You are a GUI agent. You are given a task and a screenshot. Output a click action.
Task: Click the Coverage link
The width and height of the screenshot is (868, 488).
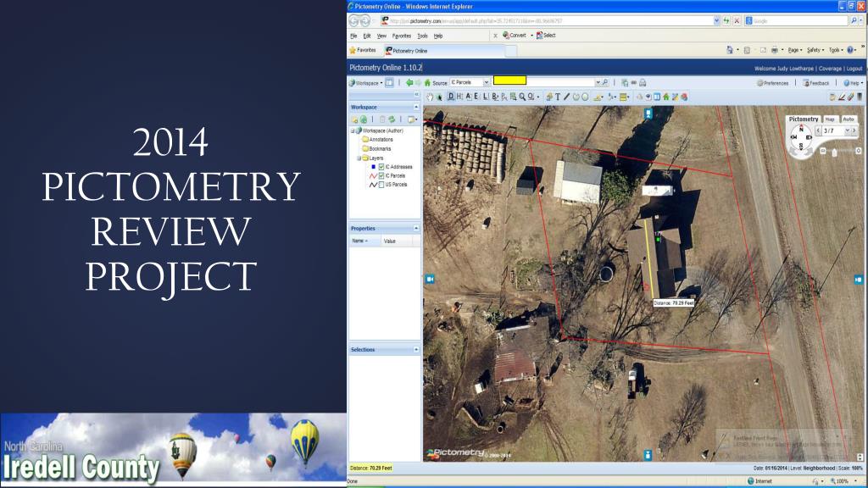[x=830, y=69]
